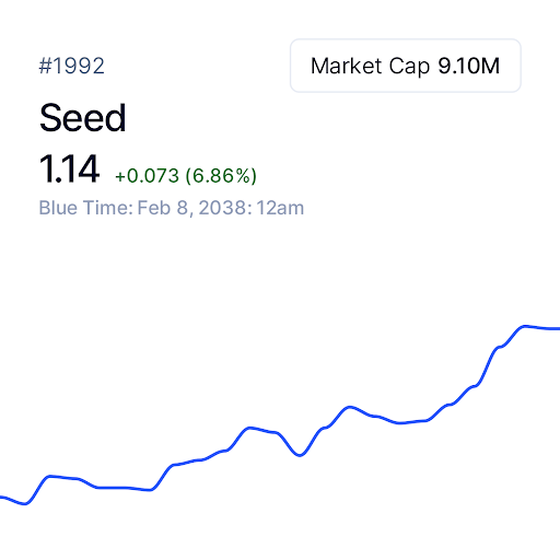
Task: Click the 12am time text
Action: point(280,208)
